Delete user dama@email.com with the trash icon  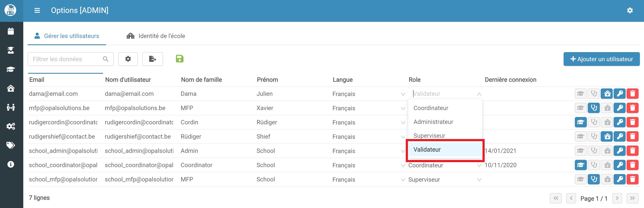(633, 94)
